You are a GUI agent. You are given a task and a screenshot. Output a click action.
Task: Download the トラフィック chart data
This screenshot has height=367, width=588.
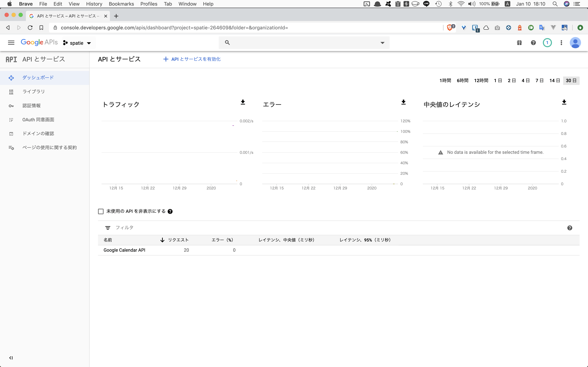[243, 102]
